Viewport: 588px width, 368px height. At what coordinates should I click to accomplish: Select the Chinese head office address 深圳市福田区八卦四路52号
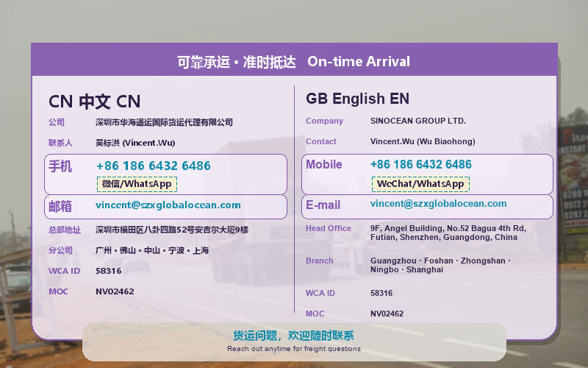point(172,230)
